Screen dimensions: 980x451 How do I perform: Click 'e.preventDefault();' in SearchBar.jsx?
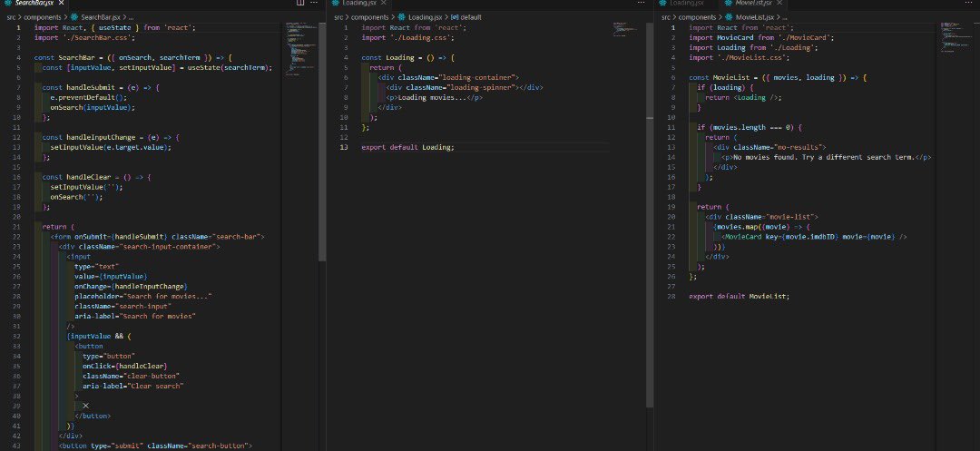click(89, 97)
